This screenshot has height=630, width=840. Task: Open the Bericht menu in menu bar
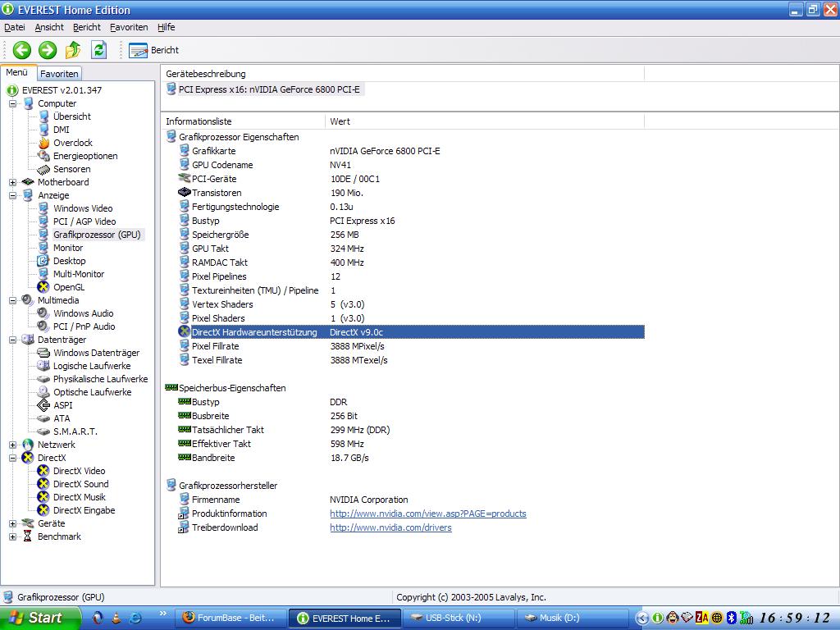coord(87,27)
